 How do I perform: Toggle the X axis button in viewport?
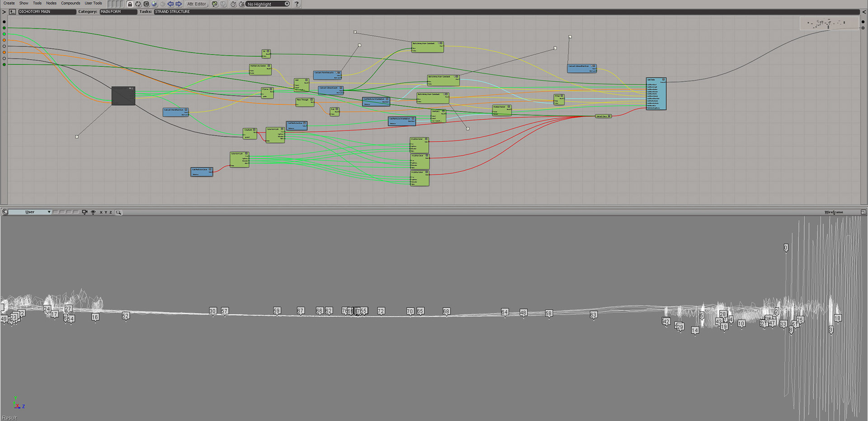pos(101,212)
